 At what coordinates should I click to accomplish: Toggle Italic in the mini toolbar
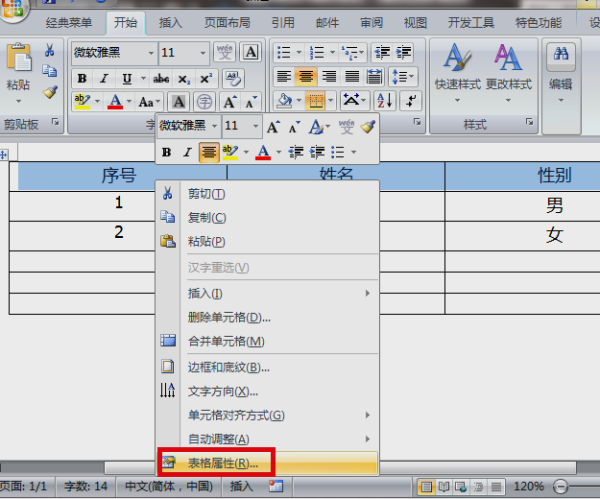pos(188,152)
